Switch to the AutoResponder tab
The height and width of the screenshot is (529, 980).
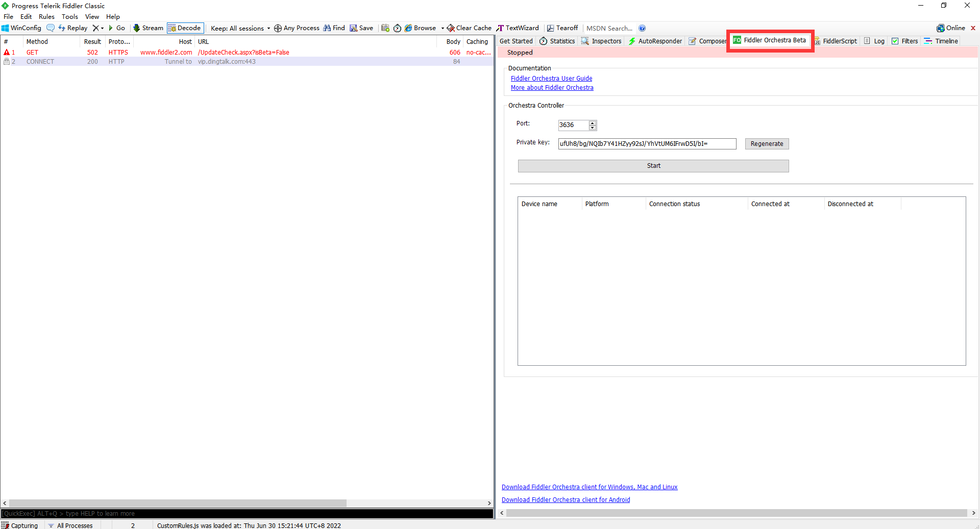tap(655, 41)
